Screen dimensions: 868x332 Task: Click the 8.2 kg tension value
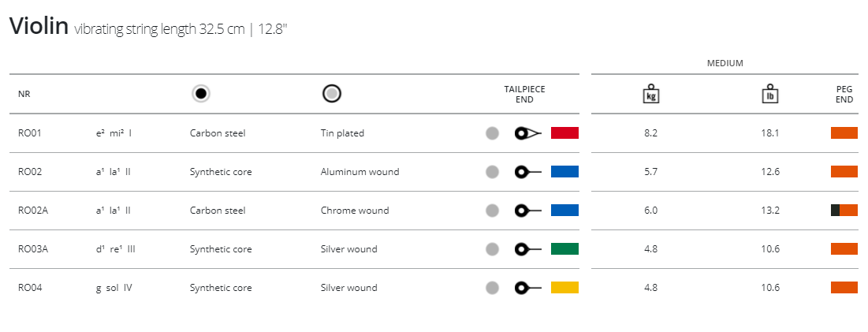(x=651, y=133)
